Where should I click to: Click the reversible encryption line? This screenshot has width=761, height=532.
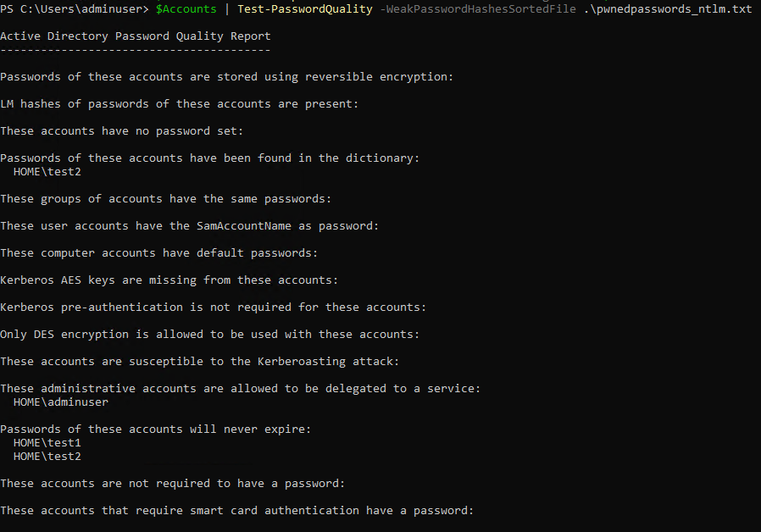pyautogui.click(x=226, y=76)
